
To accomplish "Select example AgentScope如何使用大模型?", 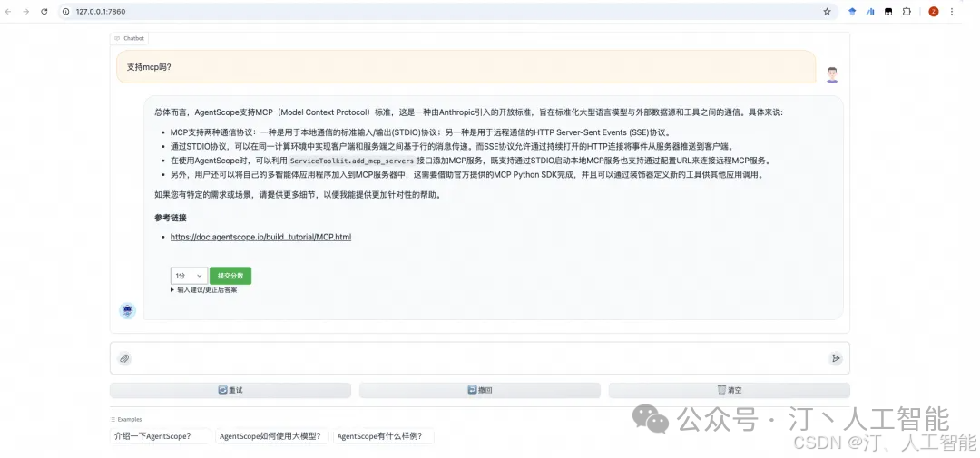I will point(272,436).
